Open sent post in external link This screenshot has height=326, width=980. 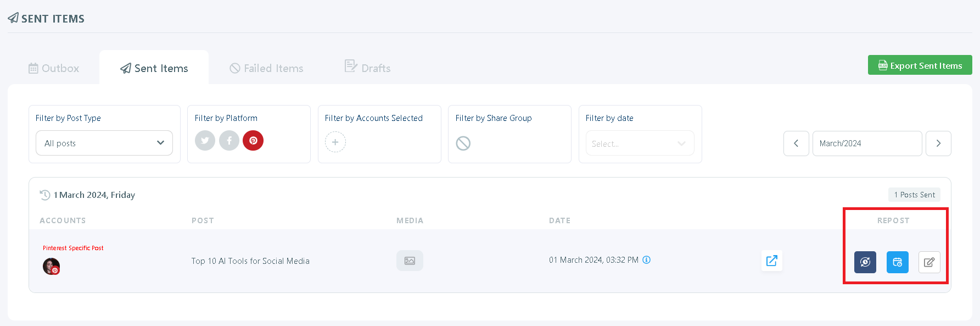point(771,261)
